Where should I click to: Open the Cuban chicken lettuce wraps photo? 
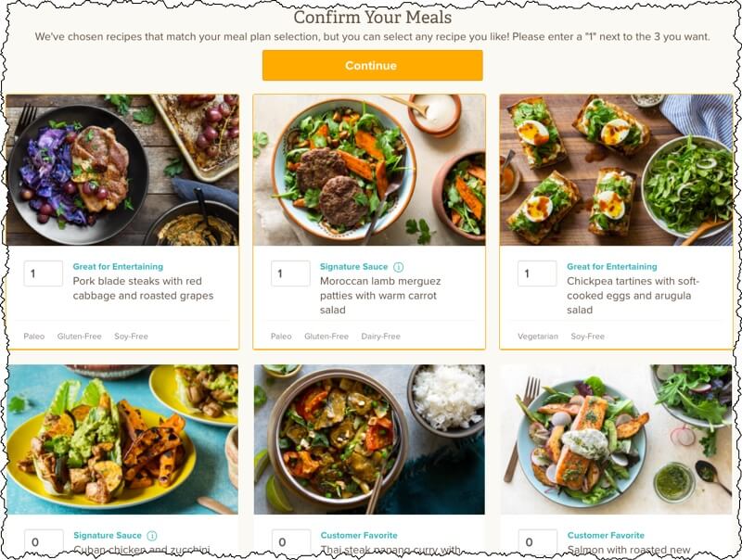pos(122,439)
